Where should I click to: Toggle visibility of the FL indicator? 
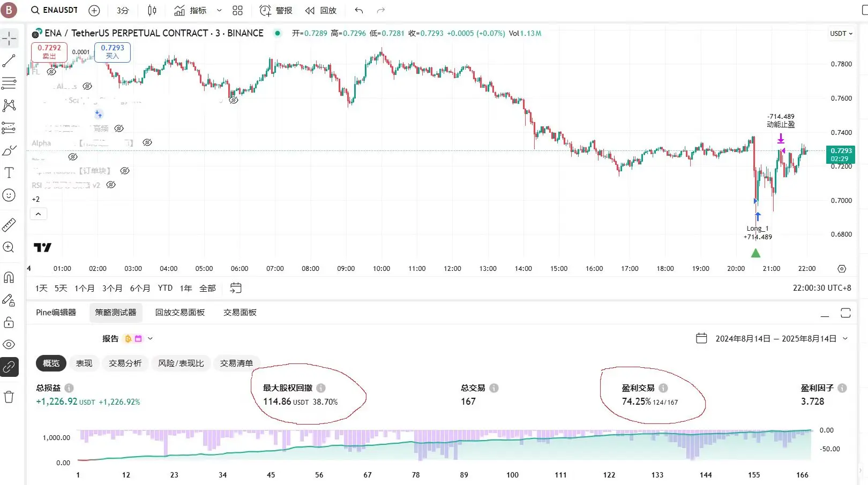pos(51,71)
